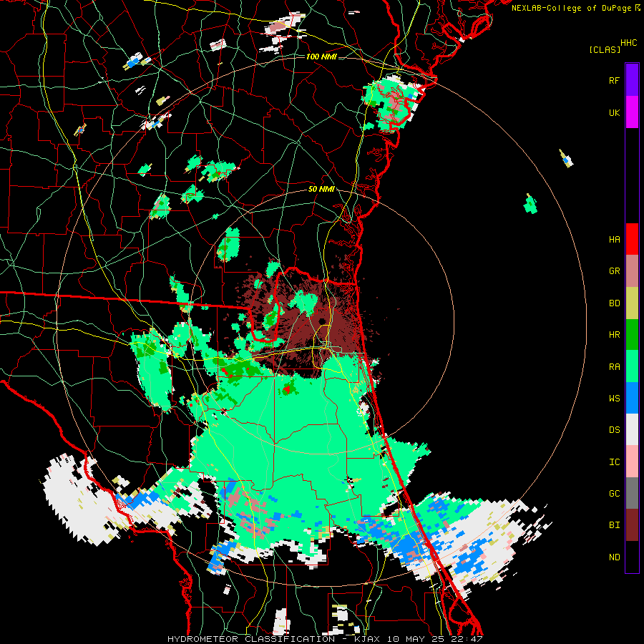Image resolution: width=644 pixels, height=644 pixels.
Task: Click the HR dark green legend swatch
Action: [632, 335]
